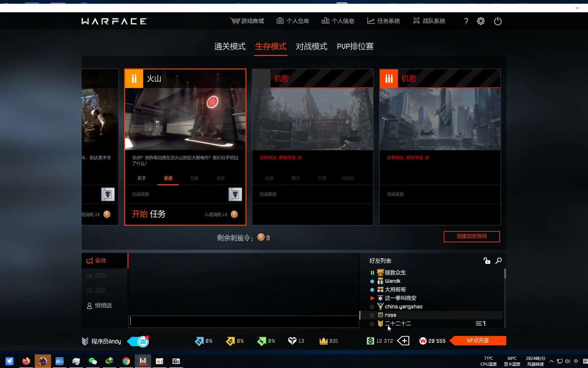Select 噩梦 difficulty on 火山
The image size is (588, 368).
click(220, 178)
